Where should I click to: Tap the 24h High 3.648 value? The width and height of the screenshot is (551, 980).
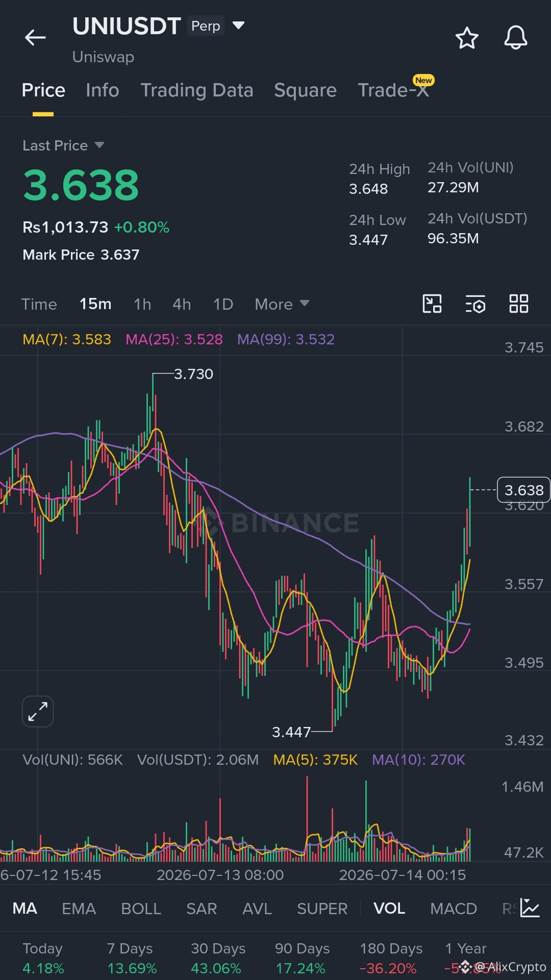point(368,189)
